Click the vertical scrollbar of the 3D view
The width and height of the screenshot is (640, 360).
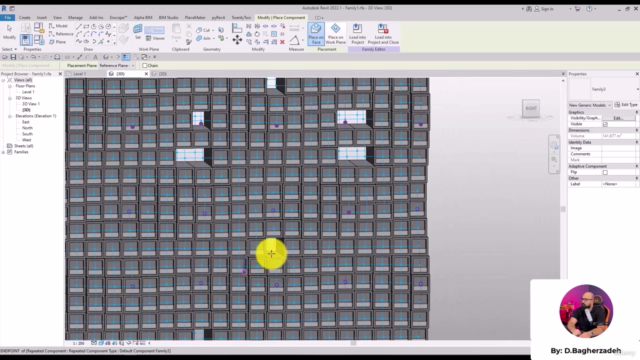(x=563, y=208)
